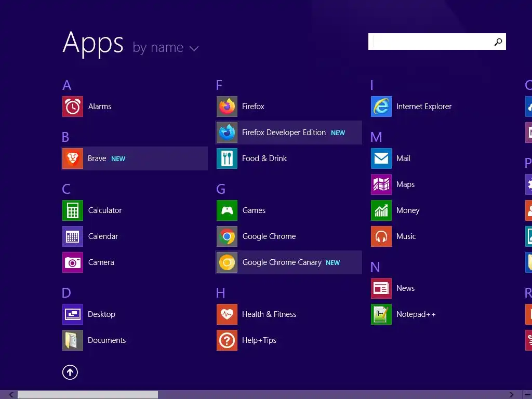Click the 'Desktop' text label
Screen dimensions: 532x399
tap(101, 314)
